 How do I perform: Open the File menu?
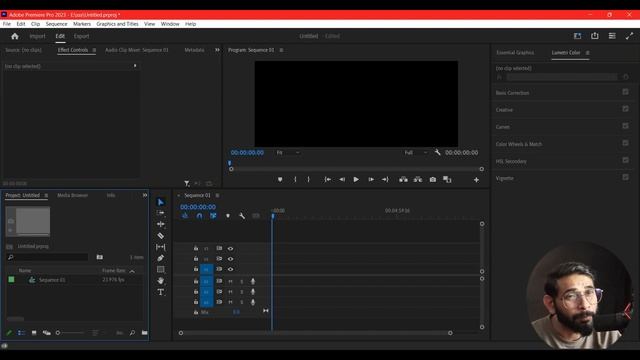[7, 24]
